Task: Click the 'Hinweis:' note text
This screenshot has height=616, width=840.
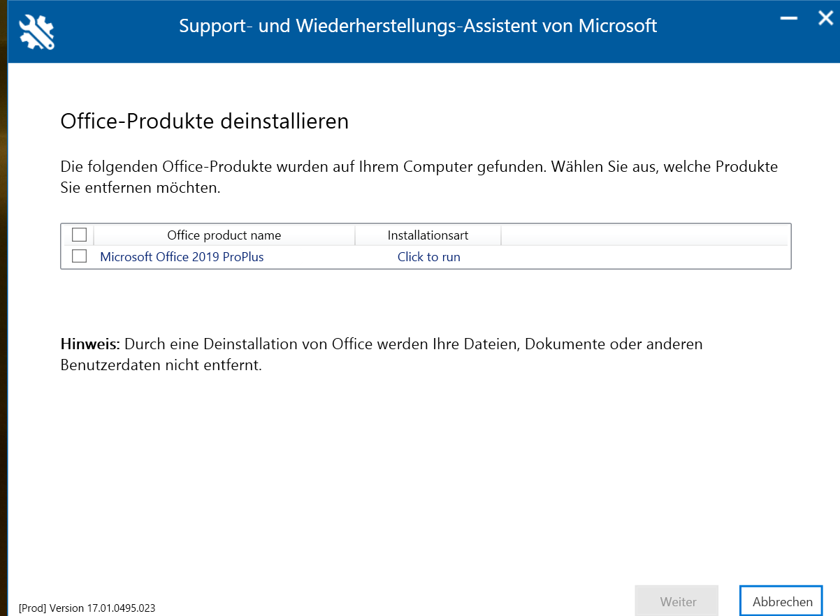Action: click(x=91, y=344)
